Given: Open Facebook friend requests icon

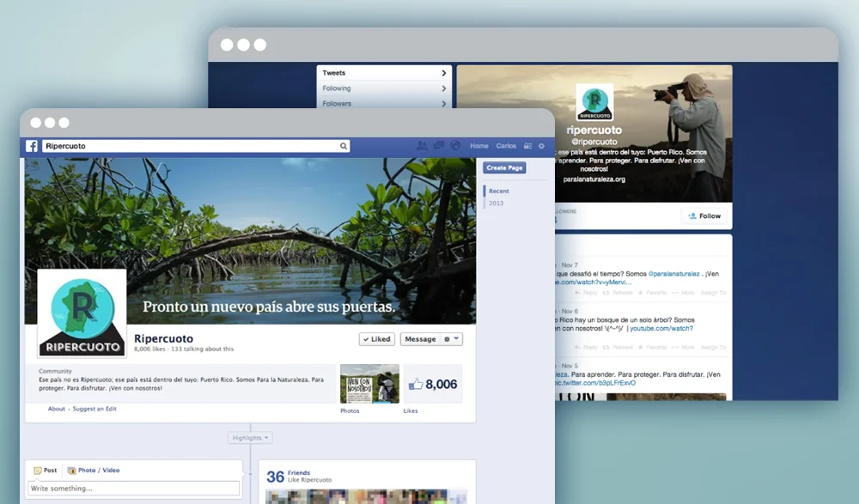Looking at the screenshot, I should click(422, 146).
